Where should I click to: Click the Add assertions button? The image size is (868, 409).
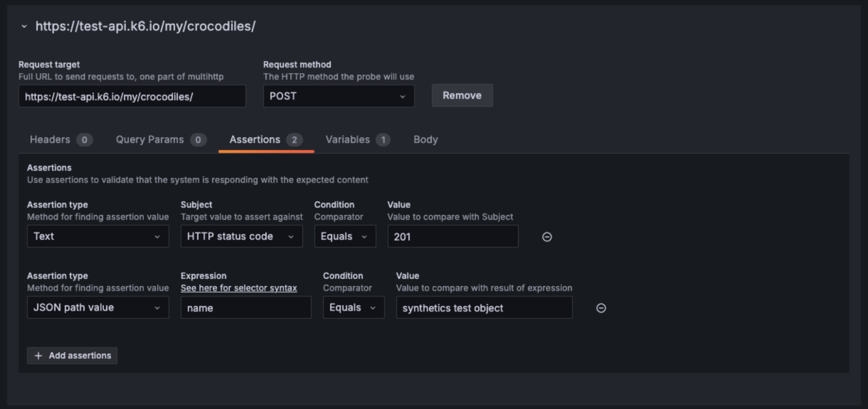[72, 356]
